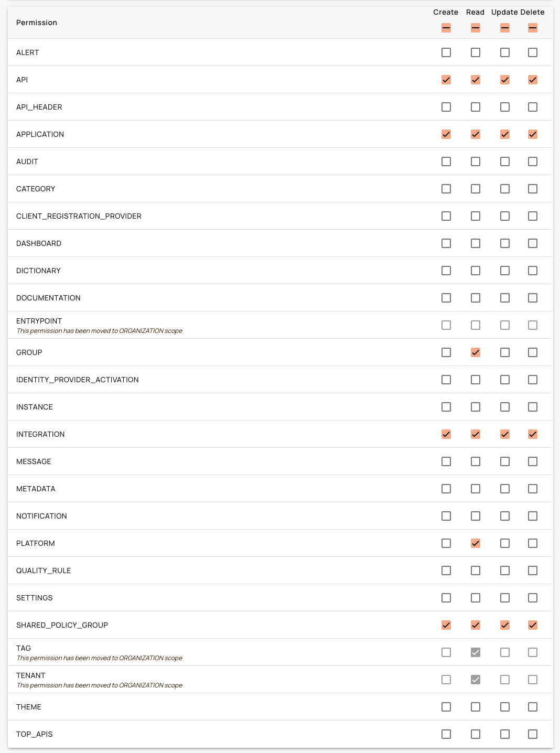The width and height of the screenshot is (560, 753).
Task: Enable Create permission for DOCUMENTATION
Action: point(446,298)
